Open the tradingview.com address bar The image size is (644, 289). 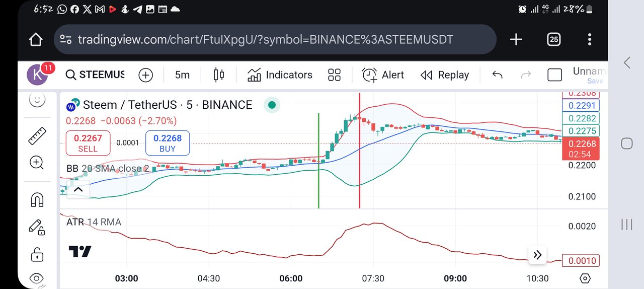tap(275, 40)
